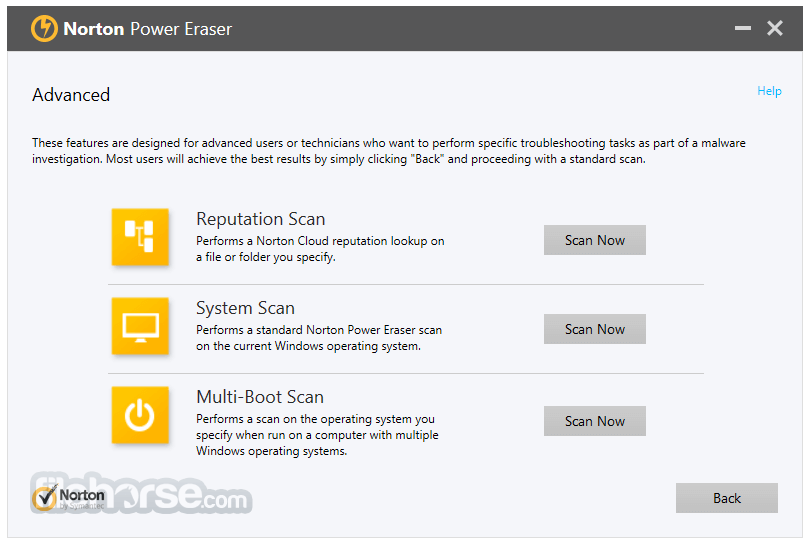This screenshot has height=544, width=809.
Task: Click the Norton by Symantec checkmark logo
Action: pos(68,498)
